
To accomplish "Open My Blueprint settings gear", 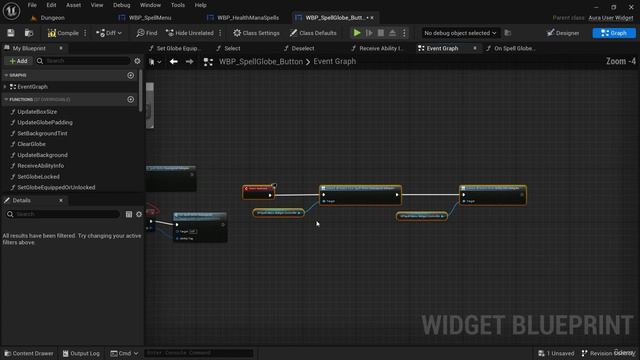I will 138,61.
